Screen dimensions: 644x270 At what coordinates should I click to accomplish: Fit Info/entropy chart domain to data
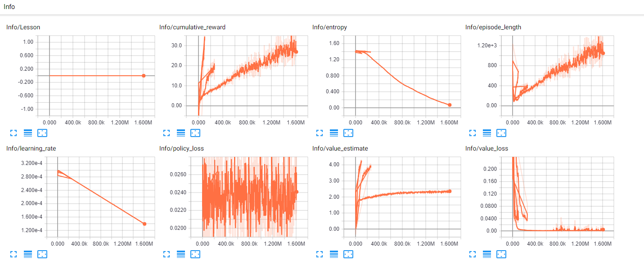pyautogui.click(x=348, y=133)
